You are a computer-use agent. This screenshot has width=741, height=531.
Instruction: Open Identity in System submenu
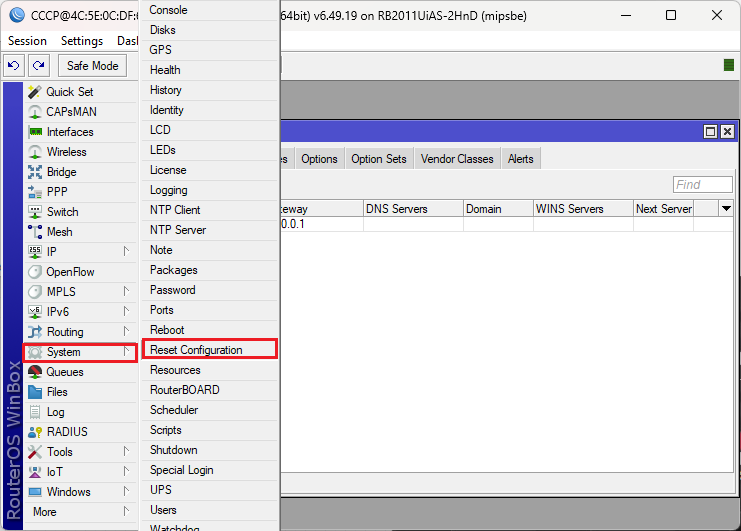(209, 110)
